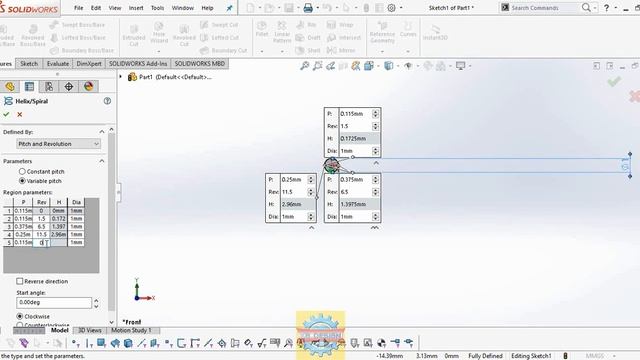
Task: Click the Dynamic Annotation Views icon
Action: point(356,66)
